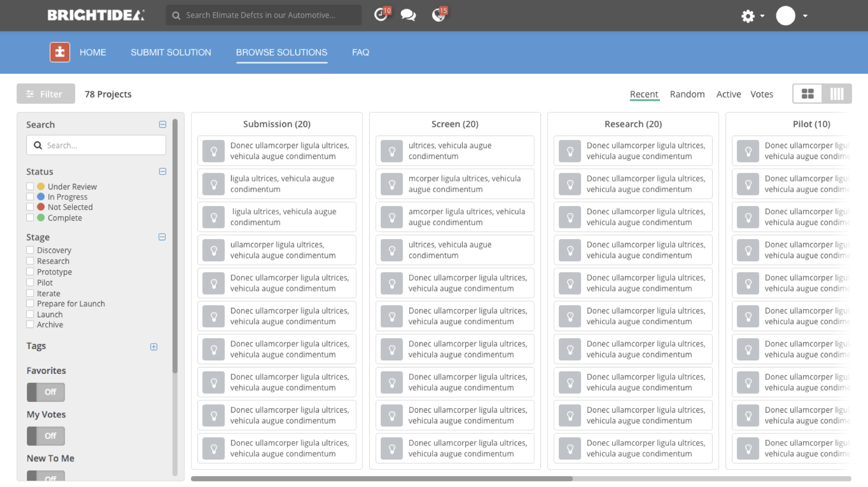Click the sidebar Search input field
Screen dimensions: 868x487
coord(96,145)
